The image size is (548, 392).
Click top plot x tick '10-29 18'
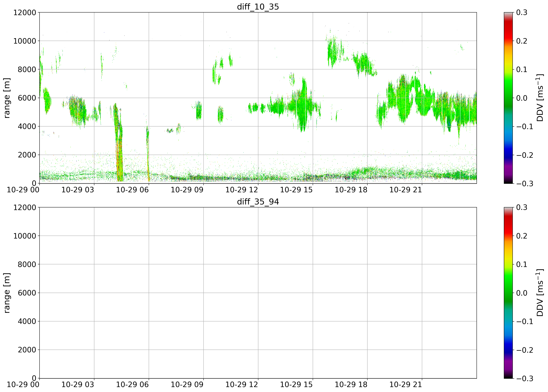pyautogui.click(x=351, y=190)
